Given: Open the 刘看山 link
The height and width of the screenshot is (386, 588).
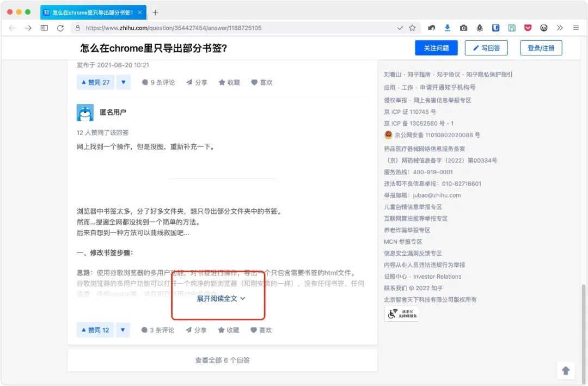Looking at the screenshot, I should [x=393, y=75].
